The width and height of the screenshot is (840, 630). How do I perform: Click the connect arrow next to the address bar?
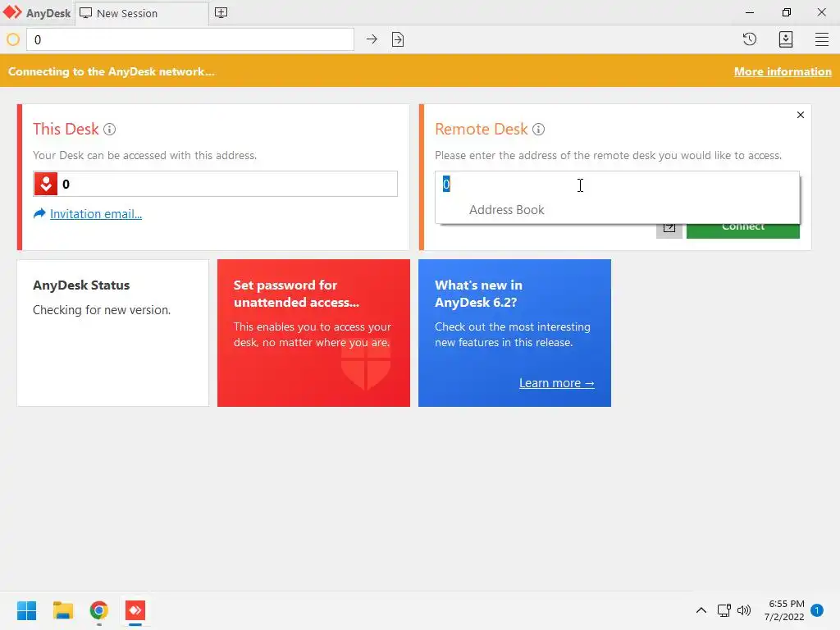[372, 39]
